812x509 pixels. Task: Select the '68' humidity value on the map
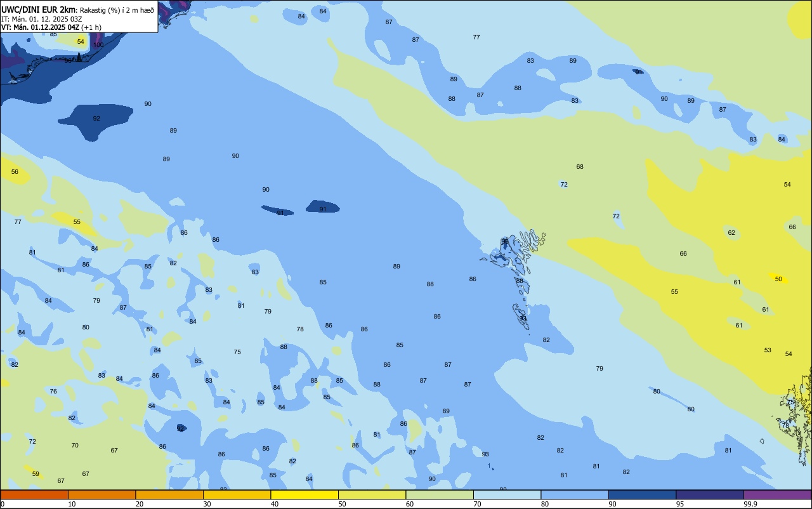click(x=580, y=167)
